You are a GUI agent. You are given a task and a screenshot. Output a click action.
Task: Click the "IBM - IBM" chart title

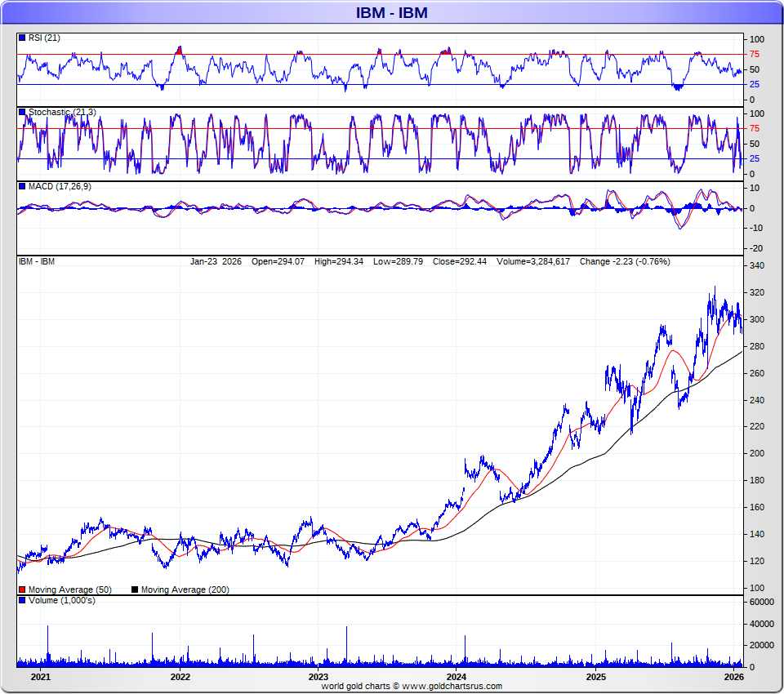[x=391, y=12]
